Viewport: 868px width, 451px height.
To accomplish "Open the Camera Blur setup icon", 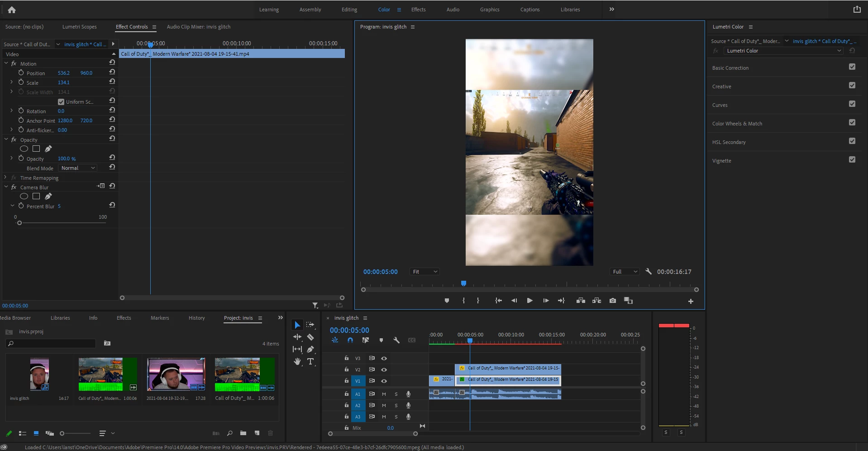I will pyautogui.click(x=101, y=186).
